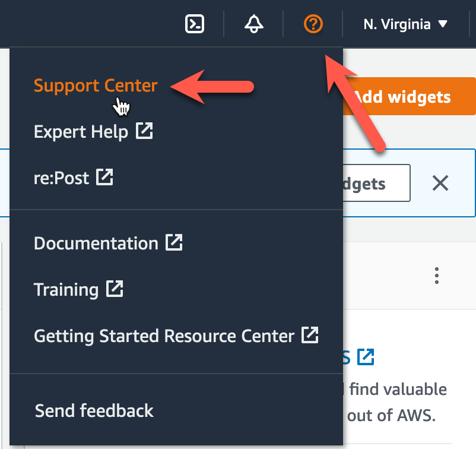Image resolution: width=476 pixels, height=449 pixels.
Task: Click external link icon beside Expert Help
Action: 144,131
